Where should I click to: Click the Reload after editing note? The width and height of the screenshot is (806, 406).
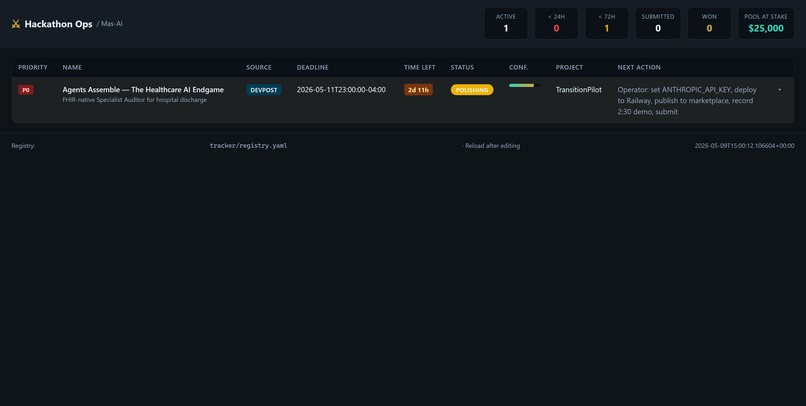coord(491,146)
